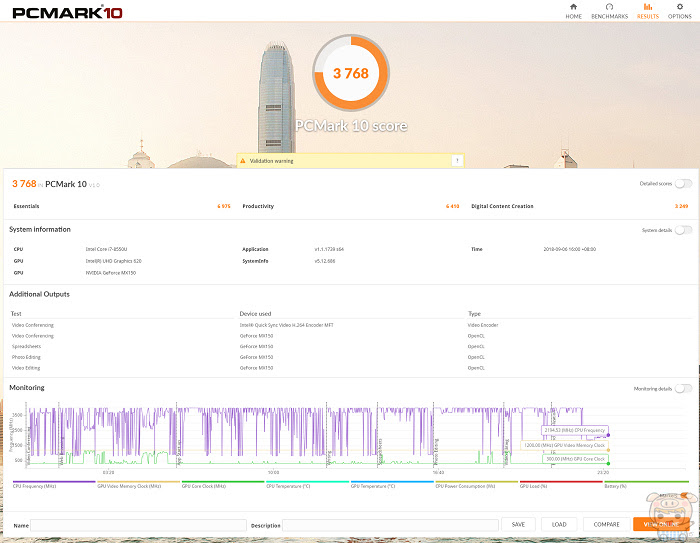Open the Results bar-chart icon
Viewport: 700px width, 543px height.
(648, 7)
